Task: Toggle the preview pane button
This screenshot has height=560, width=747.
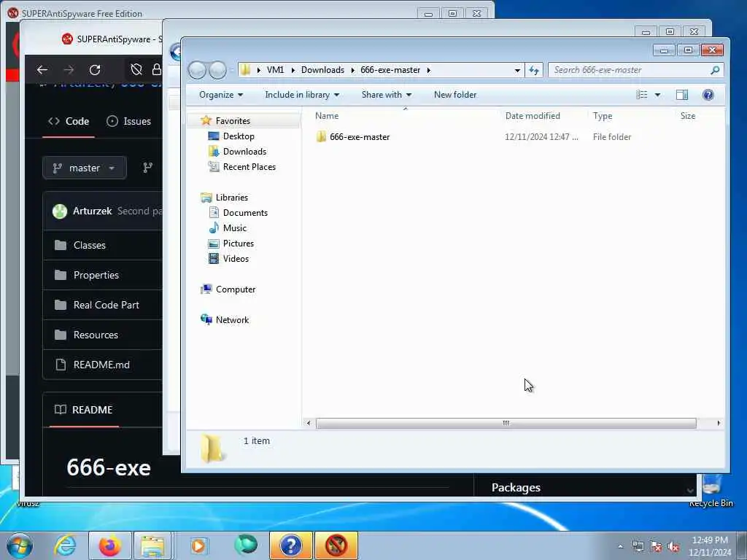Action: (x=682, y=95)
